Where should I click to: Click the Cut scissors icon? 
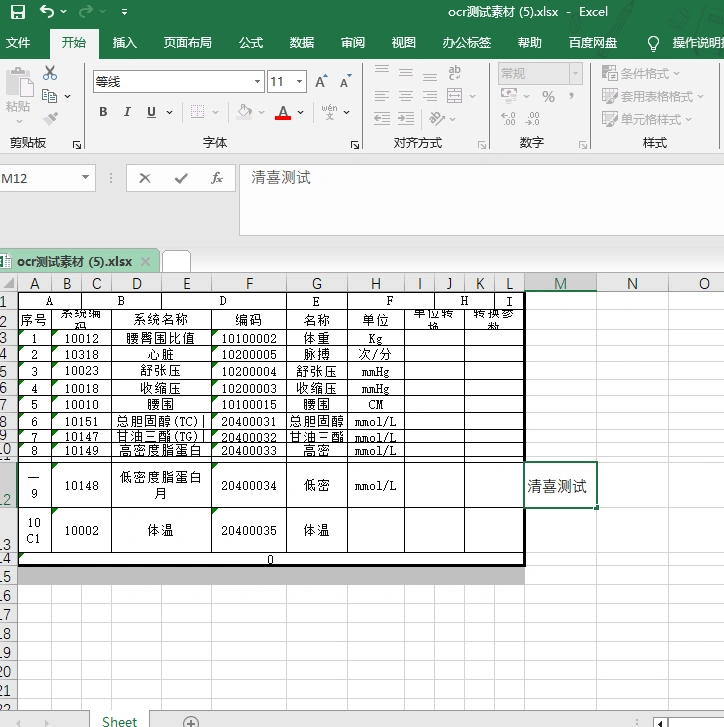[x=50, y=73]
